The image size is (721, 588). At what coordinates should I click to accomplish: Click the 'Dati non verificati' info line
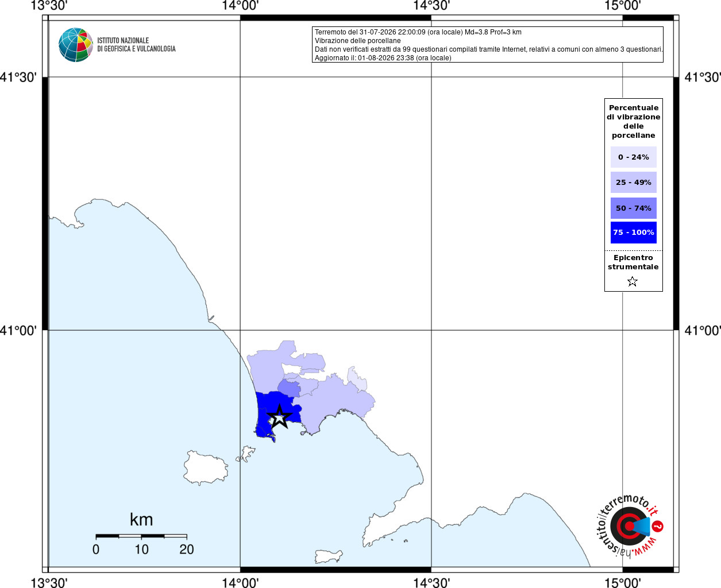coord(488,49)
